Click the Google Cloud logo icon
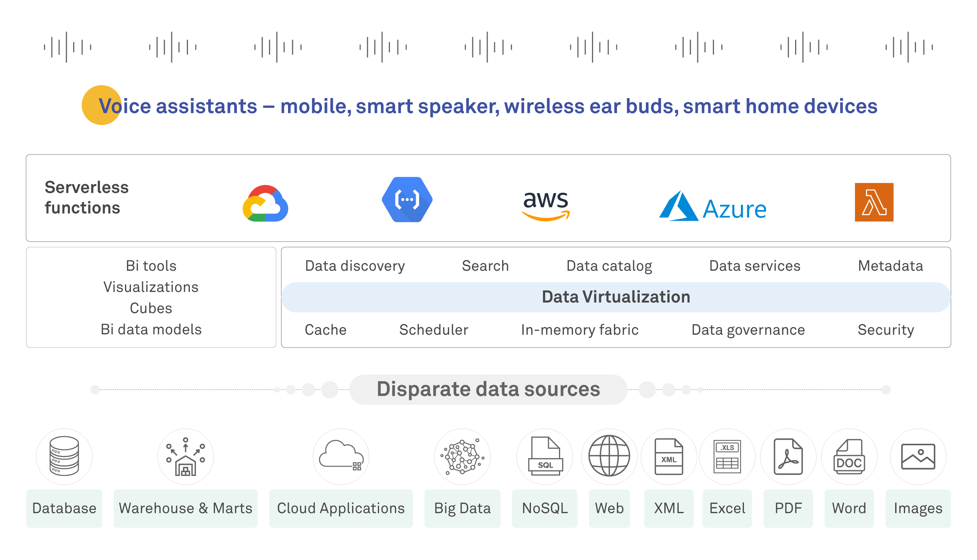This screenshot has width=977, height=560. coord(265,203)
